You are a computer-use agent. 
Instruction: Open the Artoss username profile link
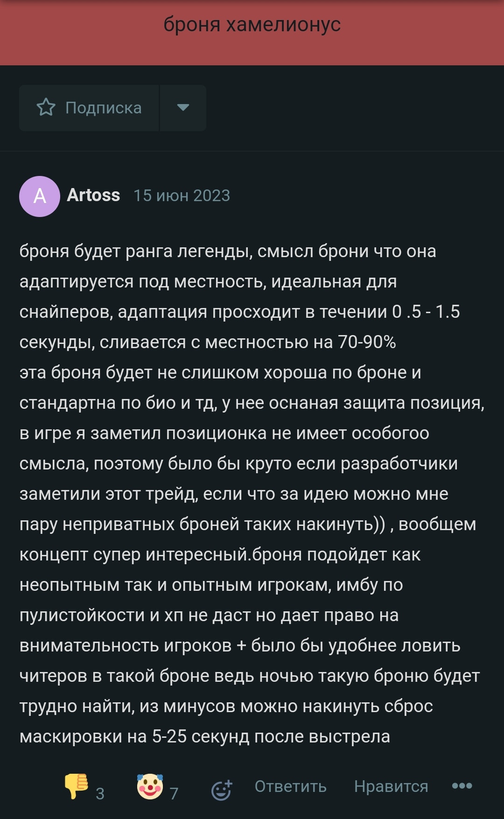[x=93, y=195]
